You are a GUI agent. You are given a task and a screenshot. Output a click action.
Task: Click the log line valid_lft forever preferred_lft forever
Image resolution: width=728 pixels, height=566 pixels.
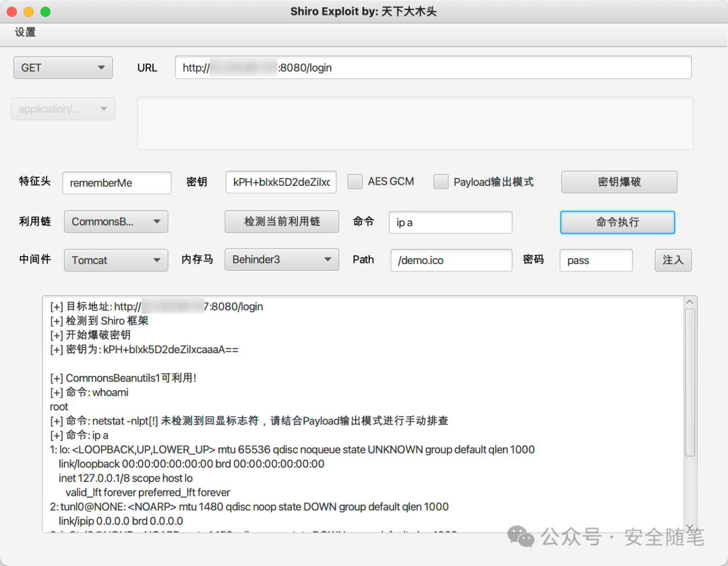click(x=148, y=493)
